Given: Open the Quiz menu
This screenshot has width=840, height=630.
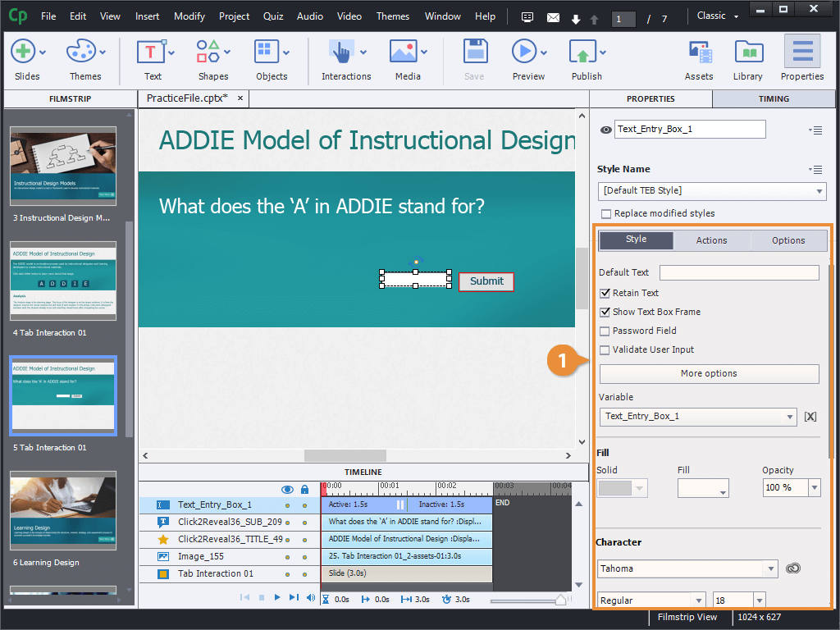Looking at the screenshot, I should [273, 16].
